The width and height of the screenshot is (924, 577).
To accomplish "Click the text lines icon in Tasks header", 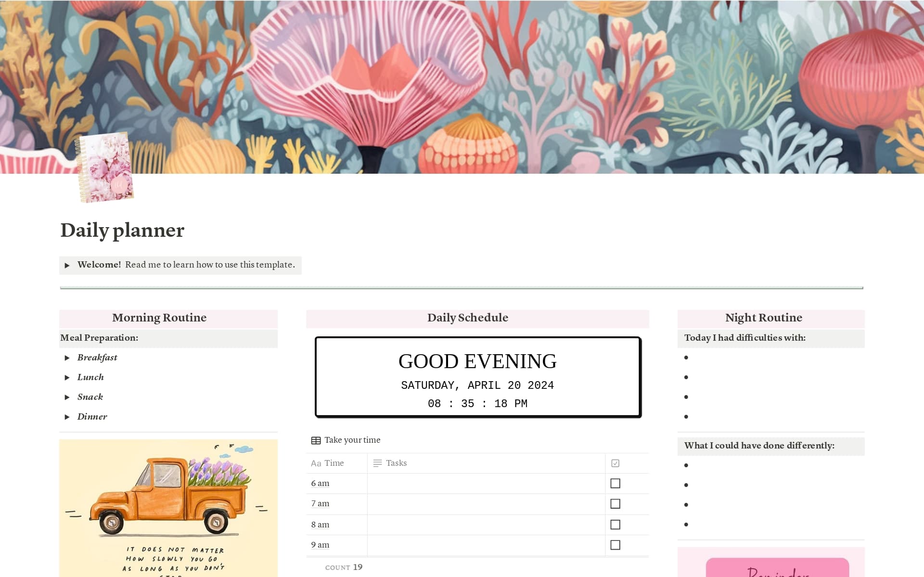I will [377, 463].
